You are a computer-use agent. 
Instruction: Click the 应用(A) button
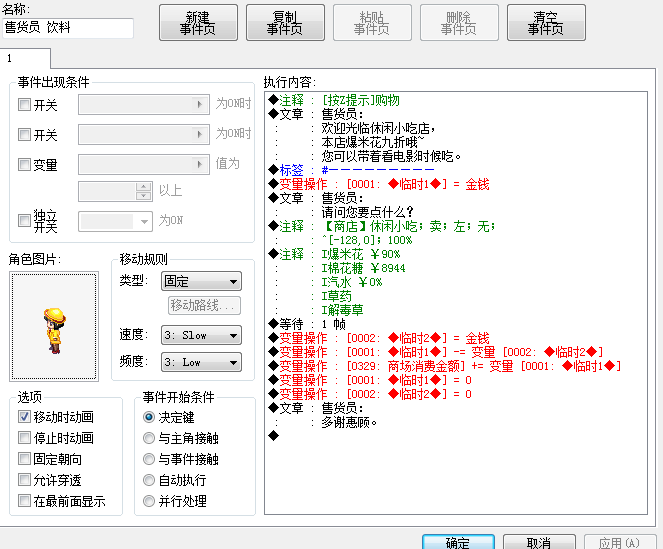click(x=620, y=542)
